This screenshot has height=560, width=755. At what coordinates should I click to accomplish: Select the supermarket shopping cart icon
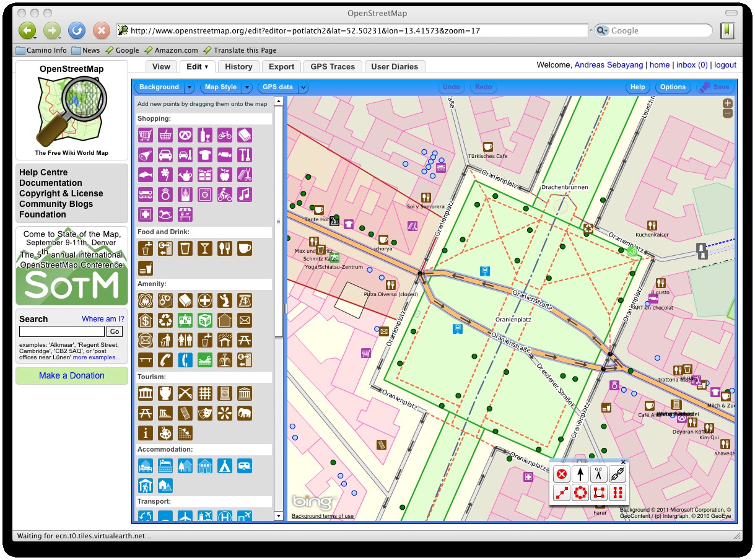[146, 134]
